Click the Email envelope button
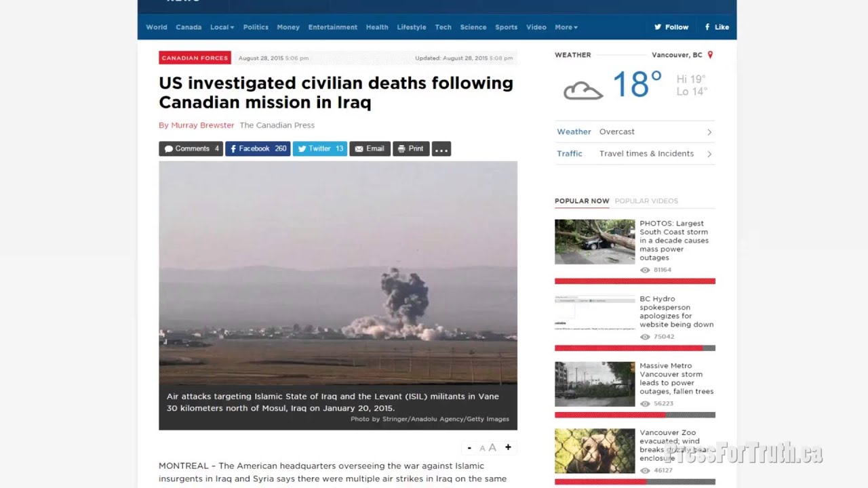The height and width of the screenshot is (488, 868). pos(370,148)
